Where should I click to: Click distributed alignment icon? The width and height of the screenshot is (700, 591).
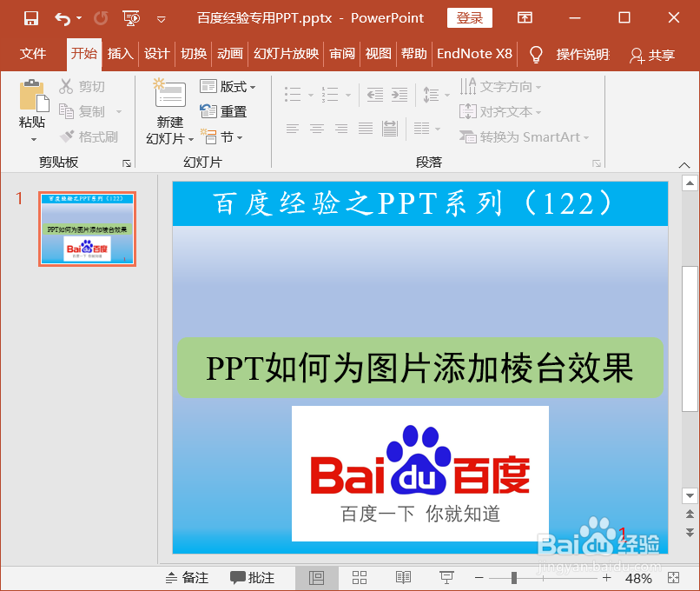click(390, 129)
